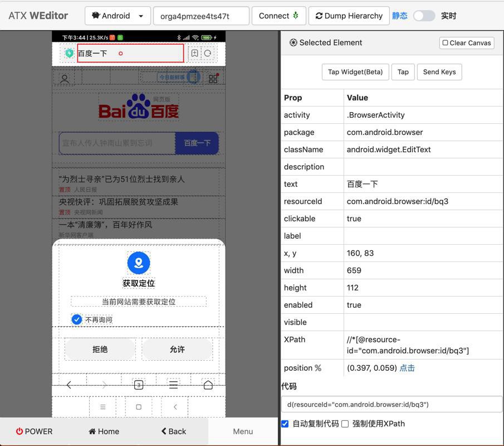
Task: Click the Tap button
Action: [403, 72]
